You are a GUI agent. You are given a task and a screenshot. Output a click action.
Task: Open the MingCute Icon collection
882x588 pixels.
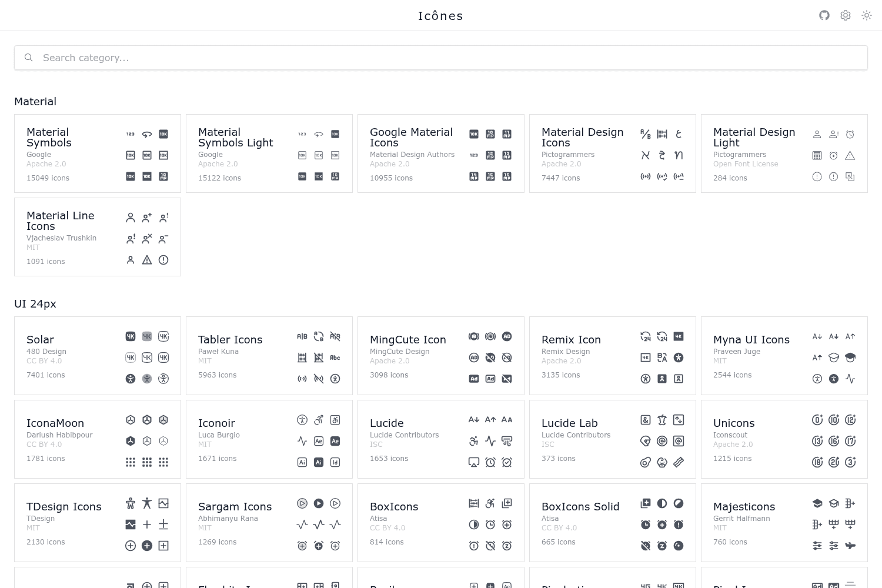pos(441,356)
